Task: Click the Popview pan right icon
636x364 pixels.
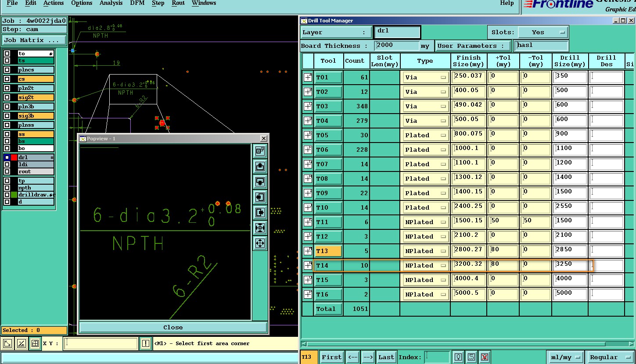Action: 260,213
